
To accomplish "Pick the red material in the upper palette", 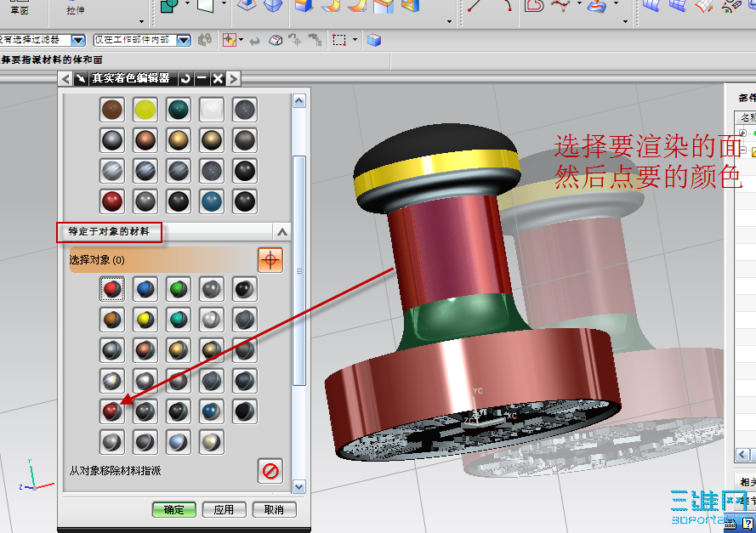I will [112, 201].
